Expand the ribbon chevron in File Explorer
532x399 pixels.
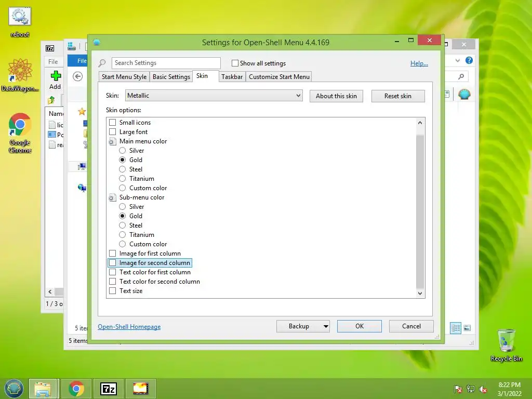(x=458, y=60)
